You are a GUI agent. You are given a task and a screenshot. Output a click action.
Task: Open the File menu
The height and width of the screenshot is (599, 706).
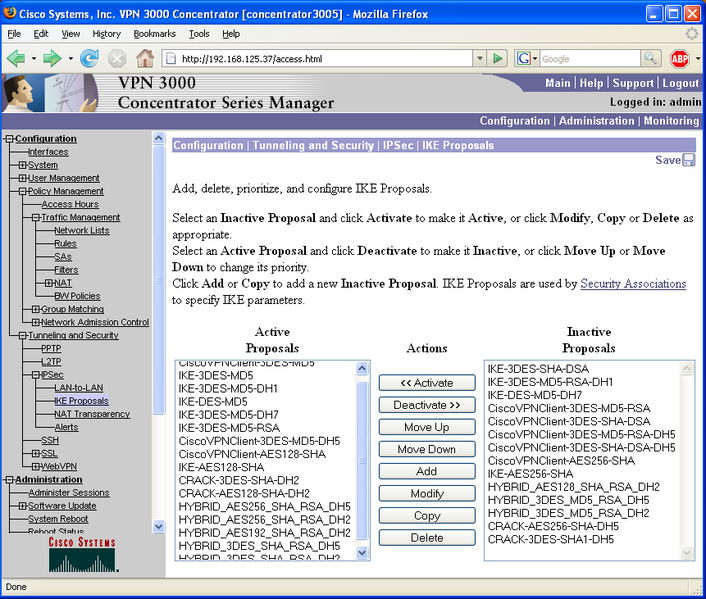[x=14, y=34]
